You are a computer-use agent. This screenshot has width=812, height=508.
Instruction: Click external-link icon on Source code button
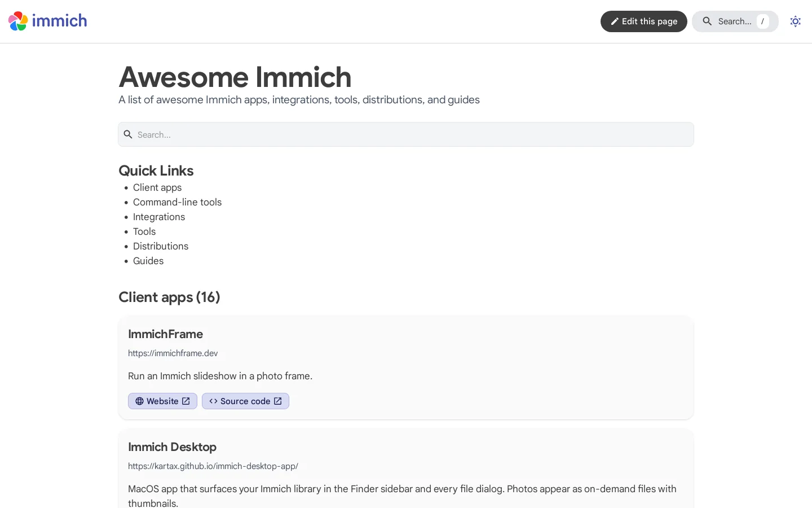(x=278, y=401)
